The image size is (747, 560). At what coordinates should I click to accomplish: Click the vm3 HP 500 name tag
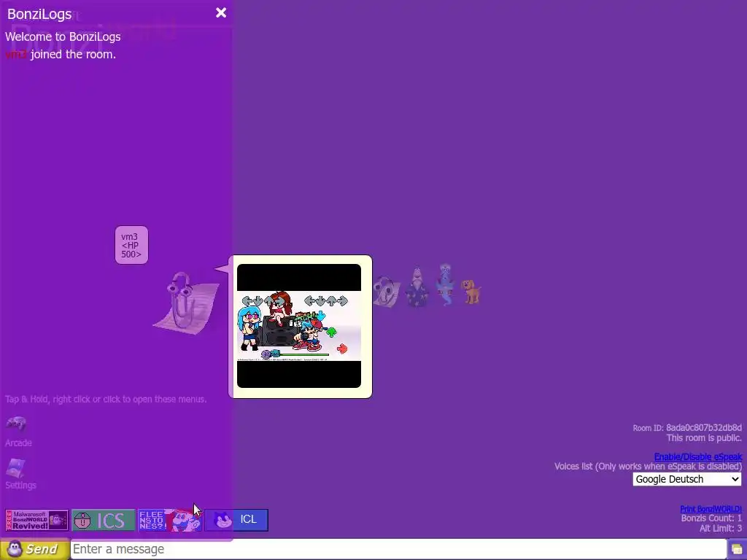point(131,245)
